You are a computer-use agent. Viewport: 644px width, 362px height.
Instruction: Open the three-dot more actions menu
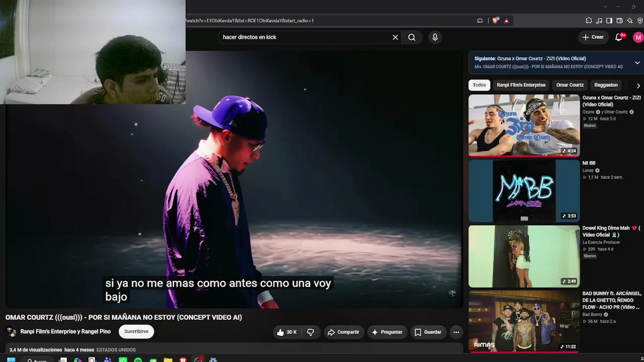pyautogui.click(x=456, y=332)
